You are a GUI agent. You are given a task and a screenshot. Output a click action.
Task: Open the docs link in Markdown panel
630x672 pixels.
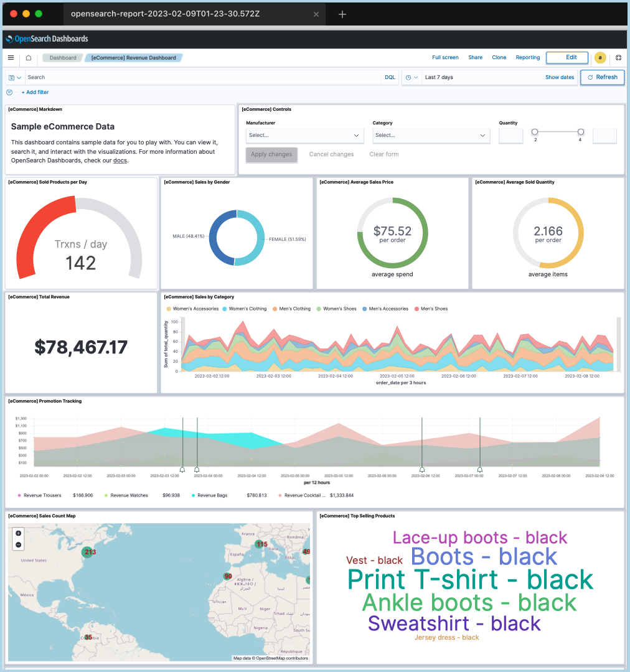point(120,161)
